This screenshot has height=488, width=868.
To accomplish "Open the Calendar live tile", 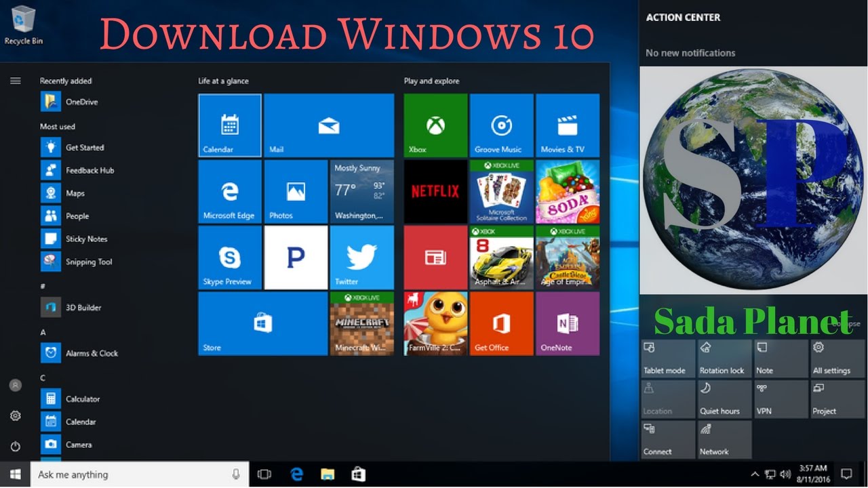I will pyautogui.click(x=230, y=125).
